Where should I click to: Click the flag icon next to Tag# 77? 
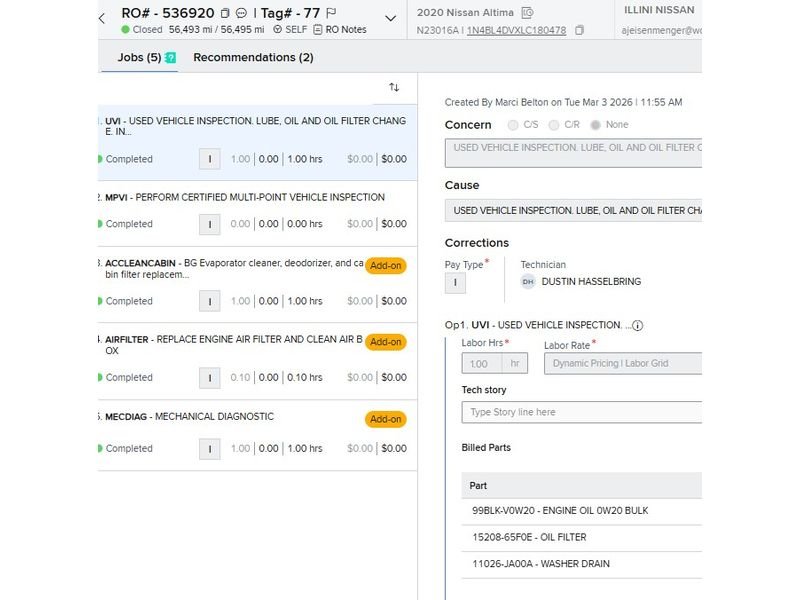(331, 14)
